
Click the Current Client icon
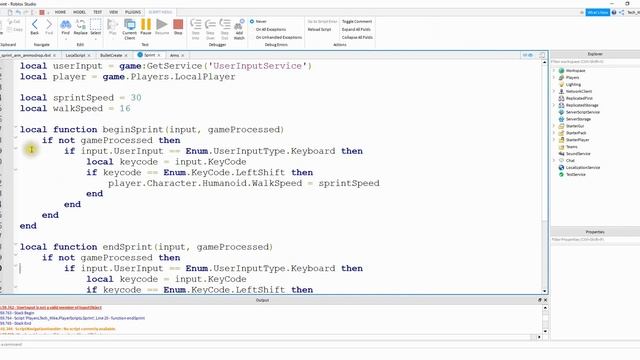[130, 25]
